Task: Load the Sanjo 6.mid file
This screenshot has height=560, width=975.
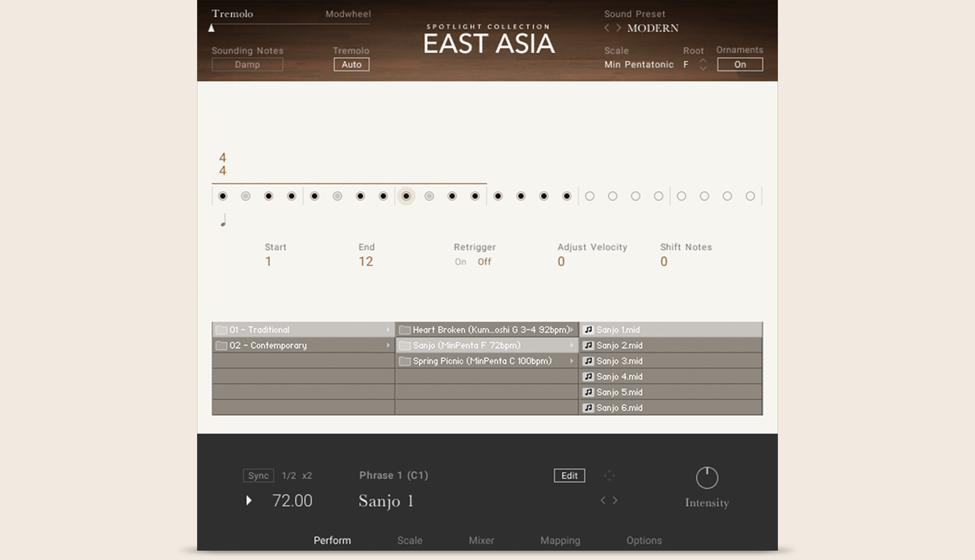Action: tap(671, 408)
